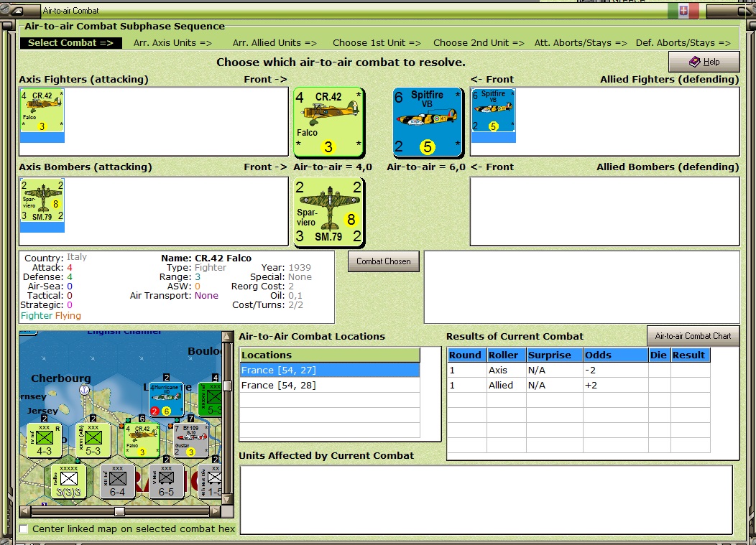Click the Choose 1st Unit sequence step
756x545 pixels.
coord(377,43)
